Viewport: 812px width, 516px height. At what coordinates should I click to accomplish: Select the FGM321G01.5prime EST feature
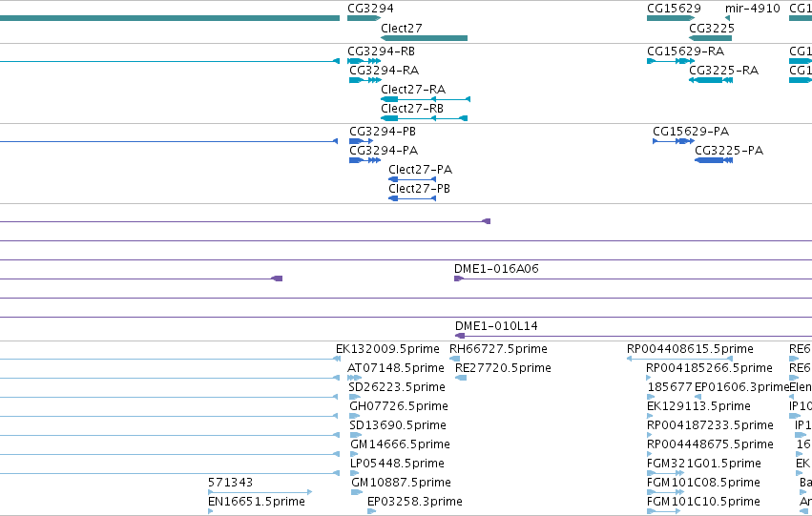(665, 473)
